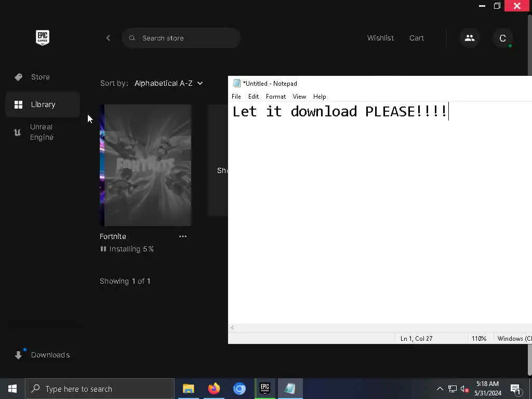Open the account profile avatar C
The width and height of the screenshot is (532, 399).
502,38
